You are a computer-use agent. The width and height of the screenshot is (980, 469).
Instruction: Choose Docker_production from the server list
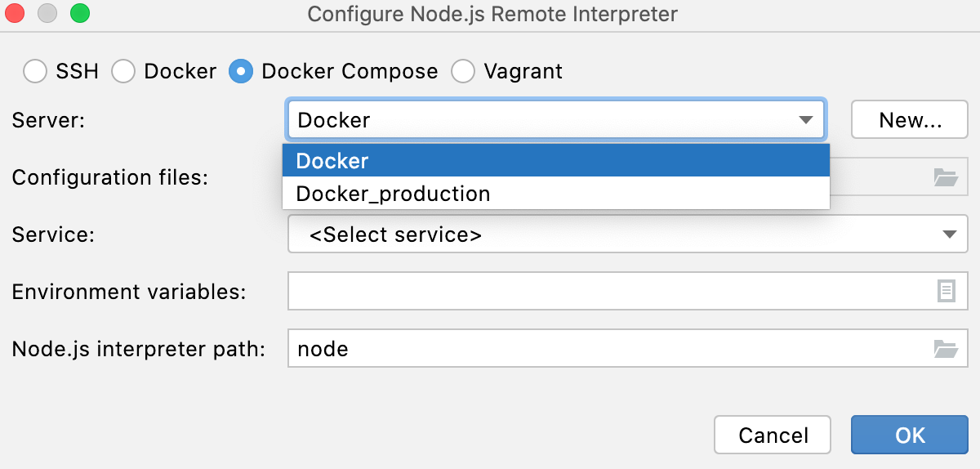[x=555, y=194]
